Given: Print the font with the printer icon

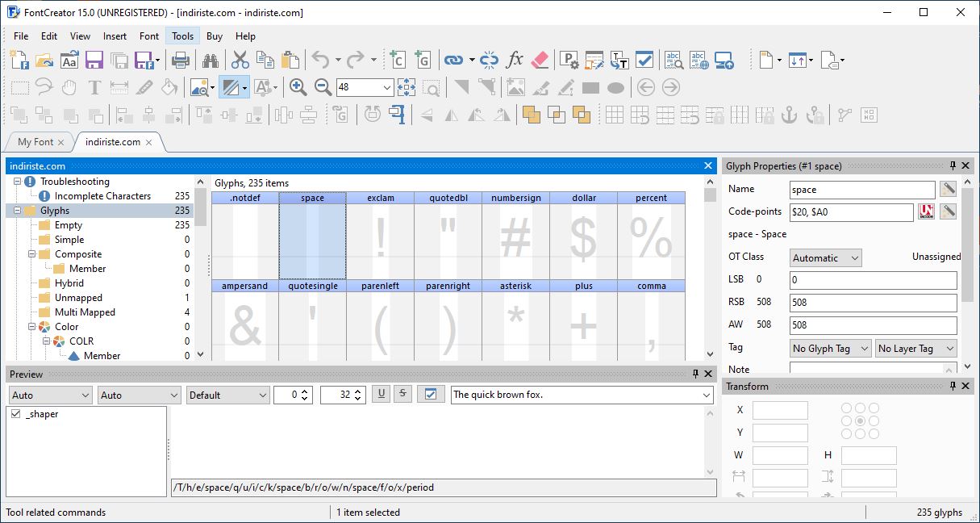Looking at the screenshot, I should tap(181, 60).
